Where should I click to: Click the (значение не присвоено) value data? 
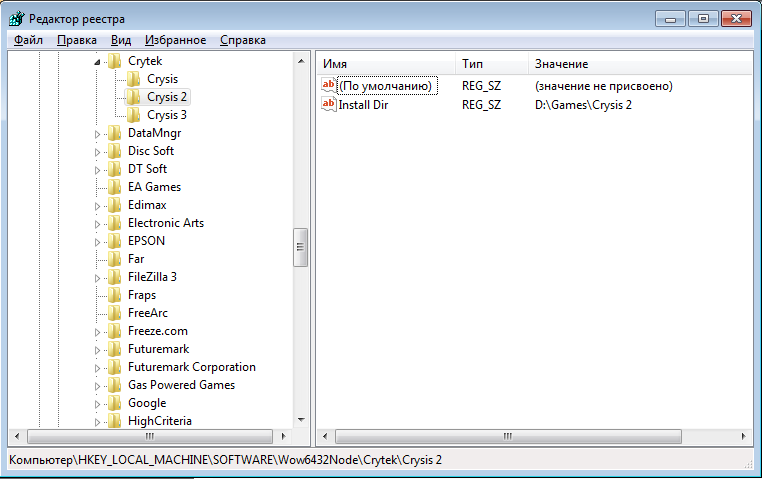coord(604,86)
